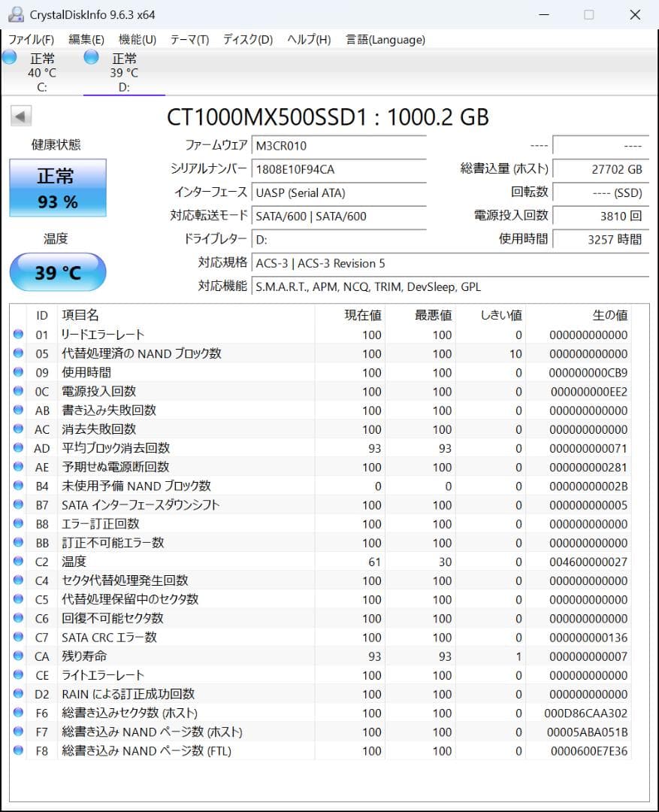659x812 pixels.
Task: Open the 言語 (Language) menu
Action: coord(384,40)
